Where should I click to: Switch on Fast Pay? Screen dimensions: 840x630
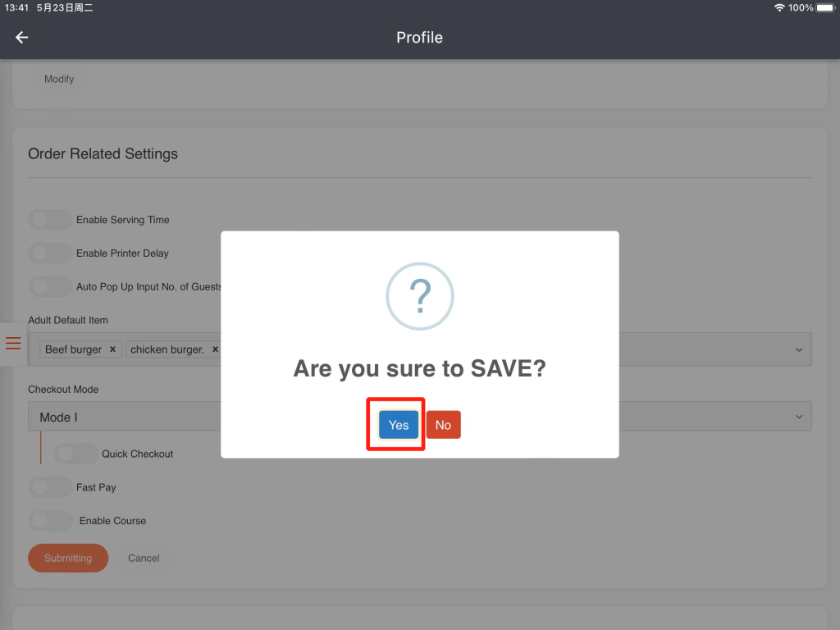[50, 487]
